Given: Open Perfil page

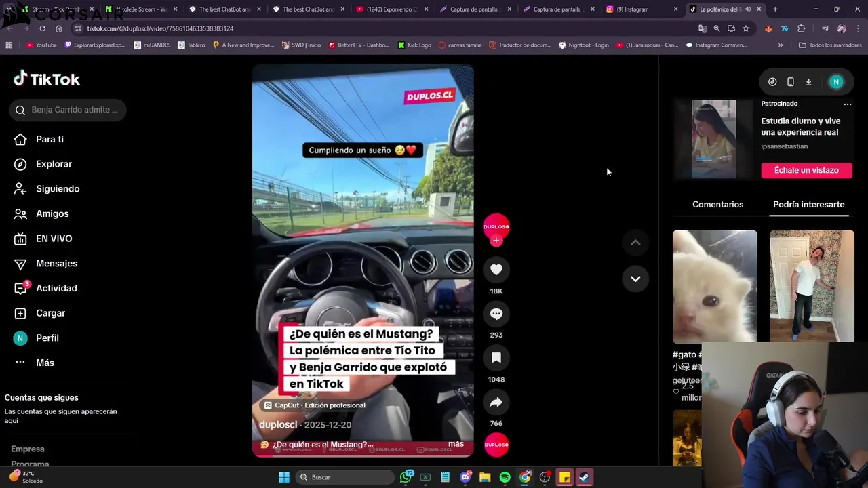Looking at the screenshot, I should click(47, 338).
